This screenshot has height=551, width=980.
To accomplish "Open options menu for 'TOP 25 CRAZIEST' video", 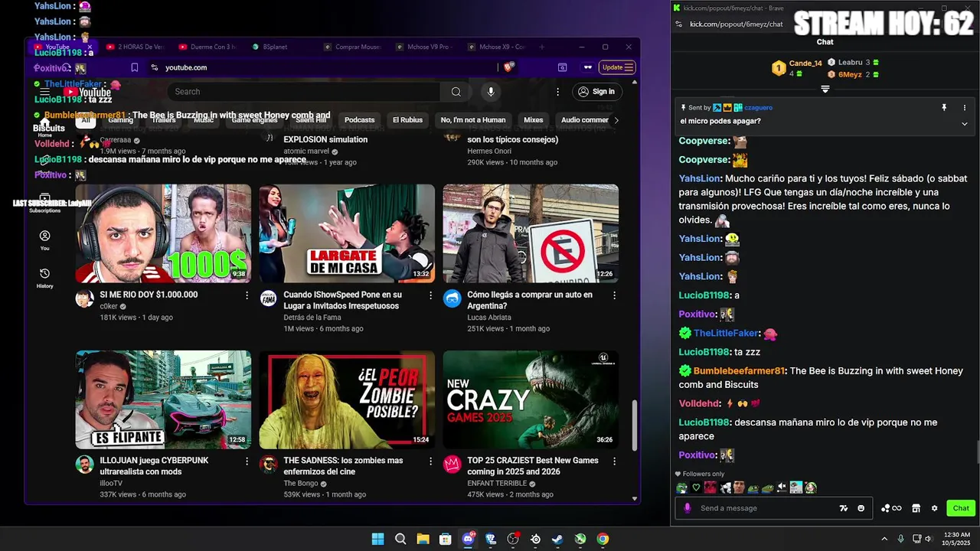I will pyautogui.click(x=614, y=461).
